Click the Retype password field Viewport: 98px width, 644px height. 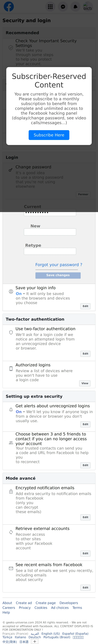tap(50, 251)
